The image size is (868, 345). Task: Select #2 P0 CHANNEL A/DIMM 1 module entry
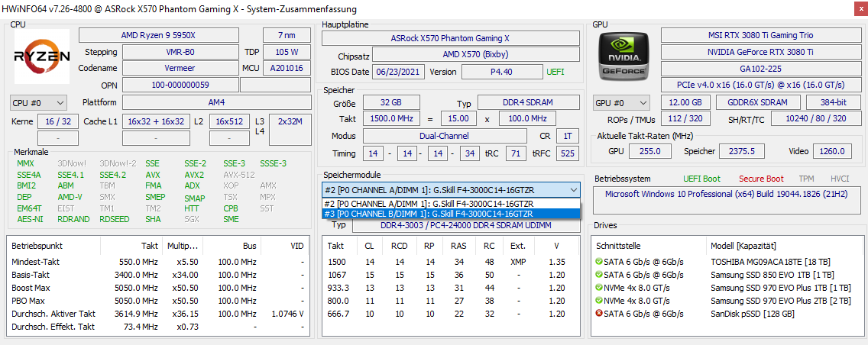(x=451, y=204)
